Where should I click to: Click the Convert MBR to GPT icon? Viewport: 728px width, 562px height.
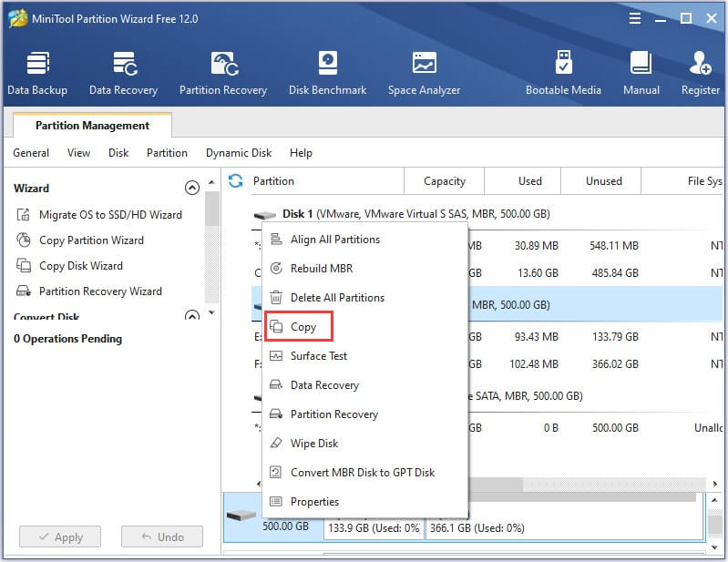[276, 472]
